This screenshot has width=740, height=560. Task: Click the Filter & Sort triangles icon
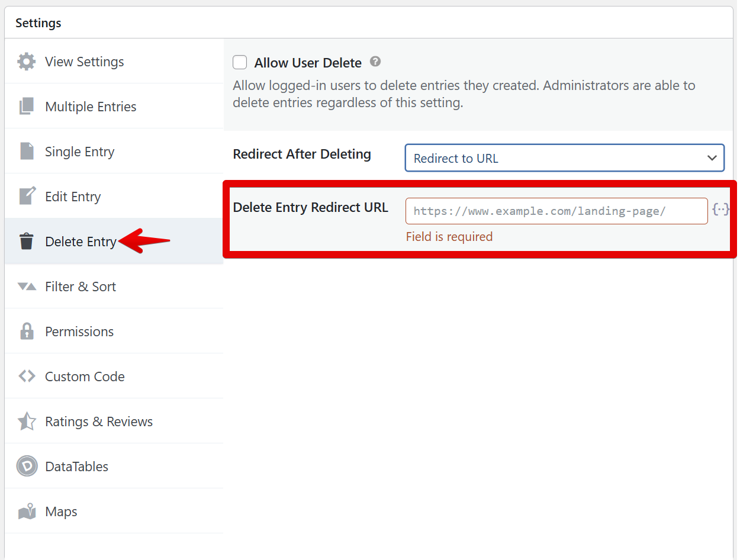pyautogui.click(x=27, y=287)
